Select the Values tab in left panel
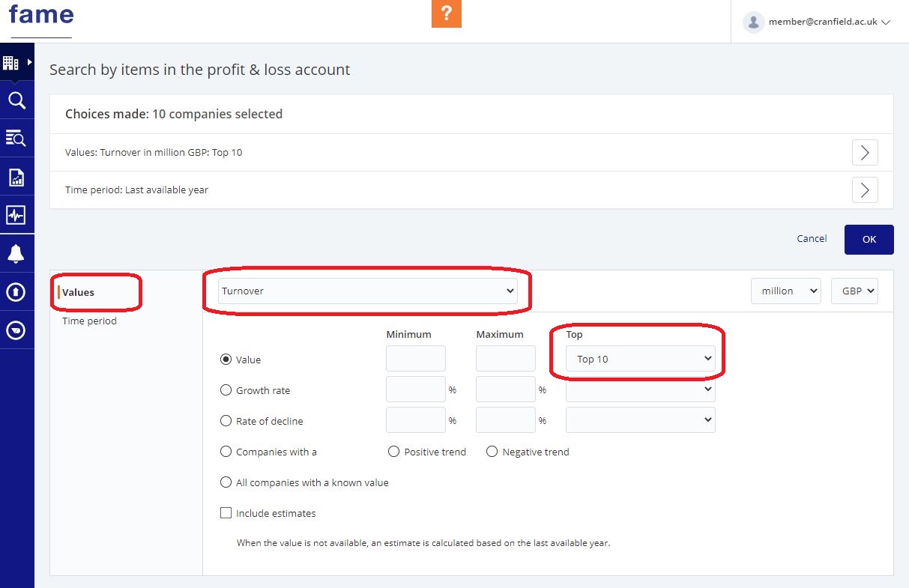This screenshot has height=588, width=909. pos(79,292)
